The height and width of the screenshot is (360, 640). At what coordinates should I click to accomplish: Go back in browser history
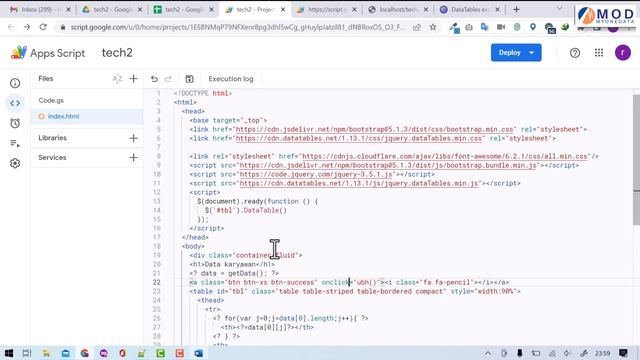tap(11, 27)
